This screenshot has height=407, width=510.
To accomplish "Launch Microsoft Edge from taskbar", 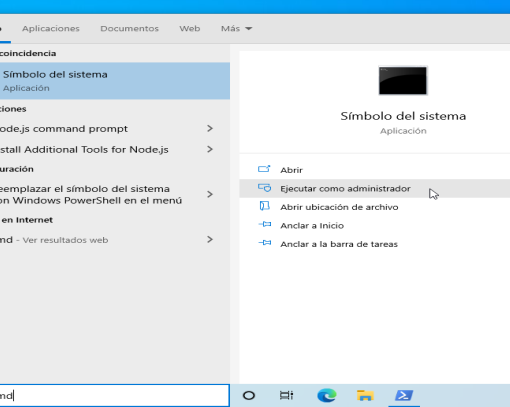I will click(x=327, y=396).
